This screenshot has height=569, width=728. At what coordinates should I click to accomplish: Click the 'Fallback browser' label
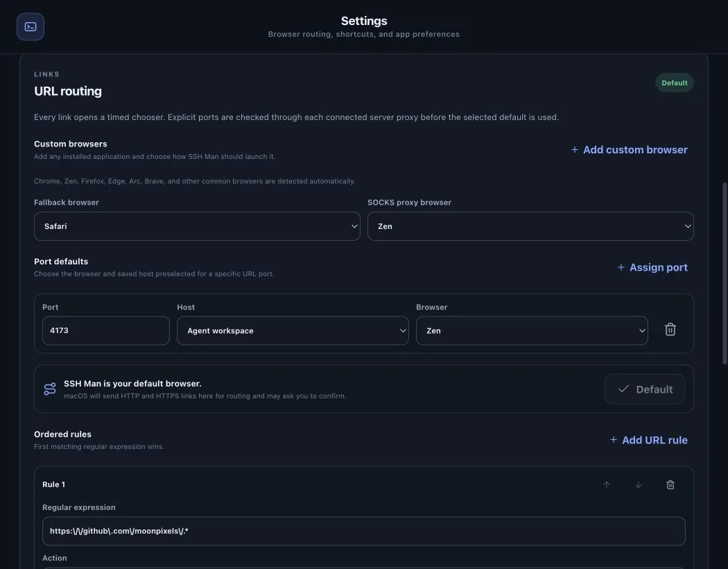[x=67, y=203]
